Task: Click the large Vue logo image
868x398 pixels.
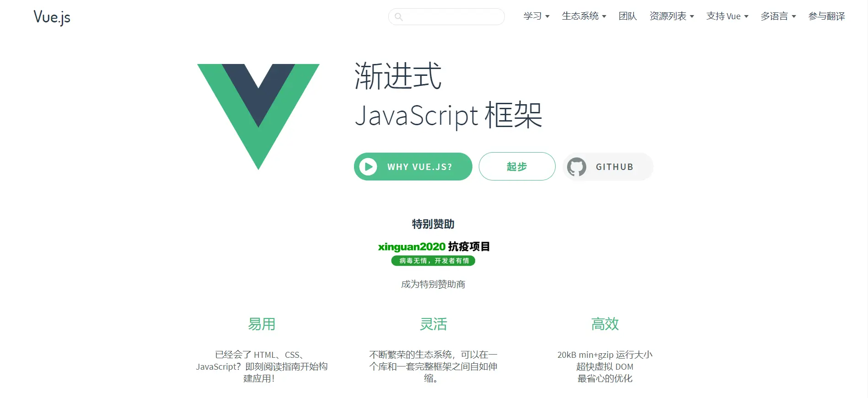Action: pos(258,117)
